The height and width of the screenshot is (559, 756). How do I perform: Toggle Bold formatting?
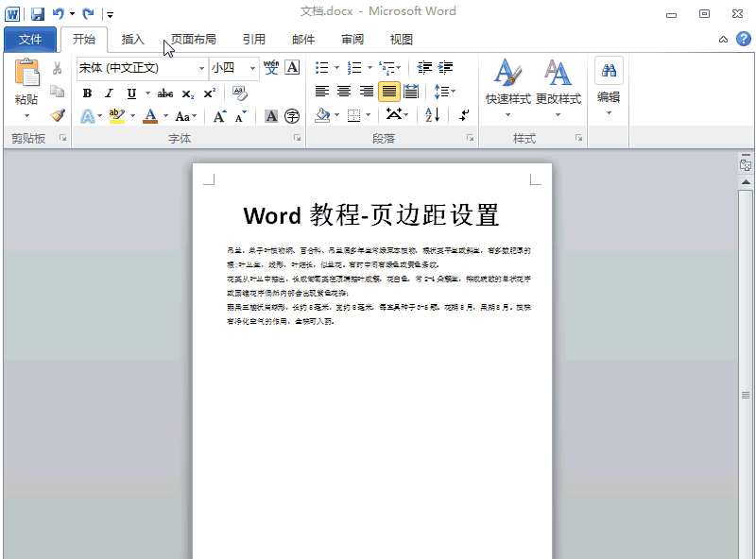(x=88, y=93)
